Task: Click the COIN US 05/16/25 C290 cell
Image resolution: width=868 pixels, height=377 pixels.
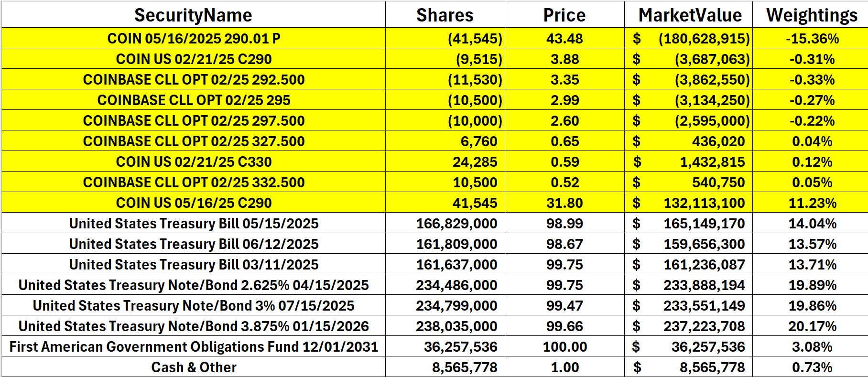Action: click(x=194, y=203)
